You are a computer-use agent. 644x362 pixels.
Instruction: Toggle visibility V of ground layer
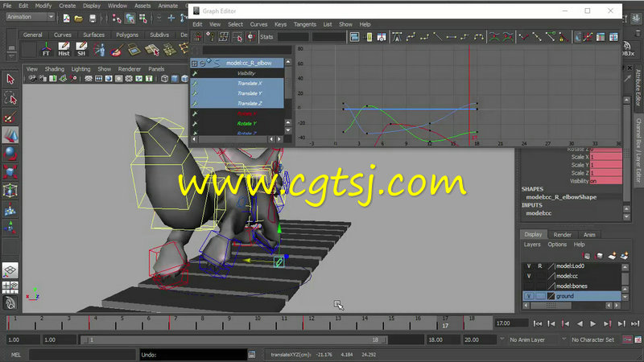point(529,296)
